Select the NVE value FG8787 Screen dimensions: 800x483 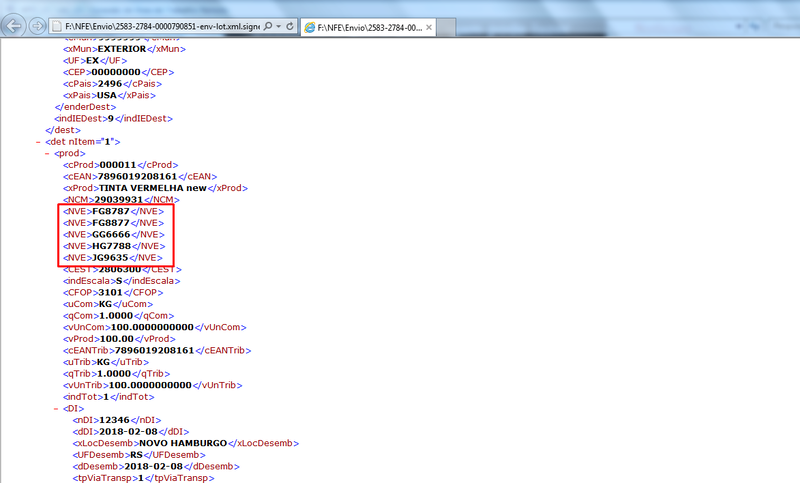(111, 212)
